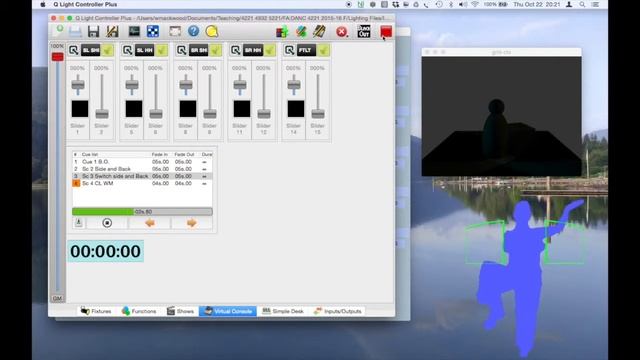Click black color box in SR SHI frame
640x360 pixels.
[x=188, y=109]
